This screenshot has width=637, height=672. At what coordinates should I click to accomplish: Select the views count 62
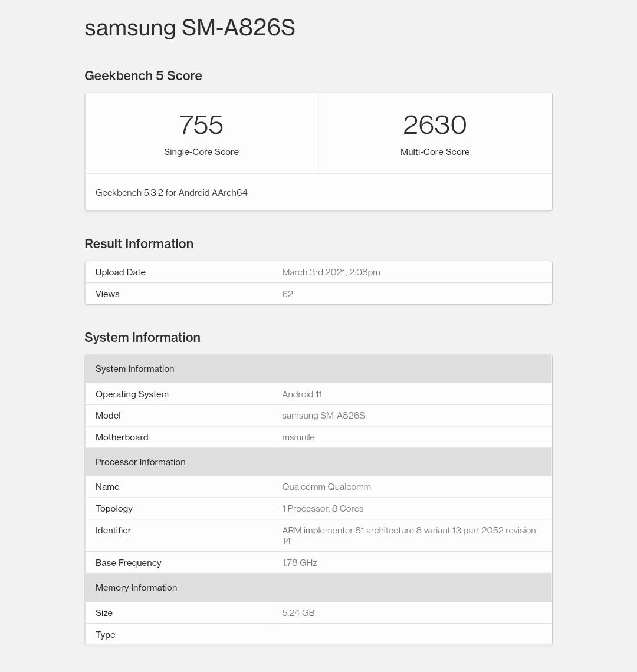point(287,294)
